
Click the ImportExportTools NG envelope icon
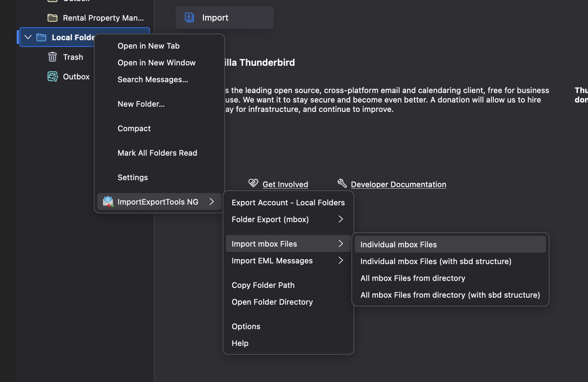coord(108,201)
